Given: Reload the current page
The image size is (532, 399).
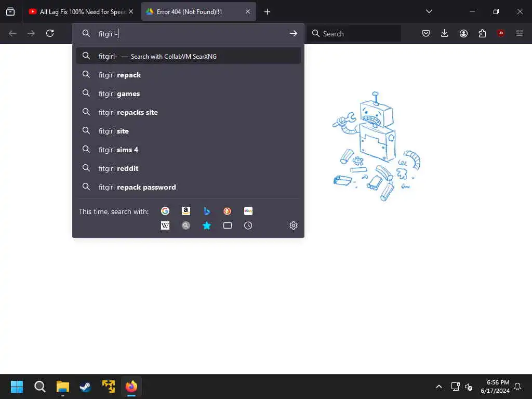Looking at the screenshot, I should (x=50, y=33).
